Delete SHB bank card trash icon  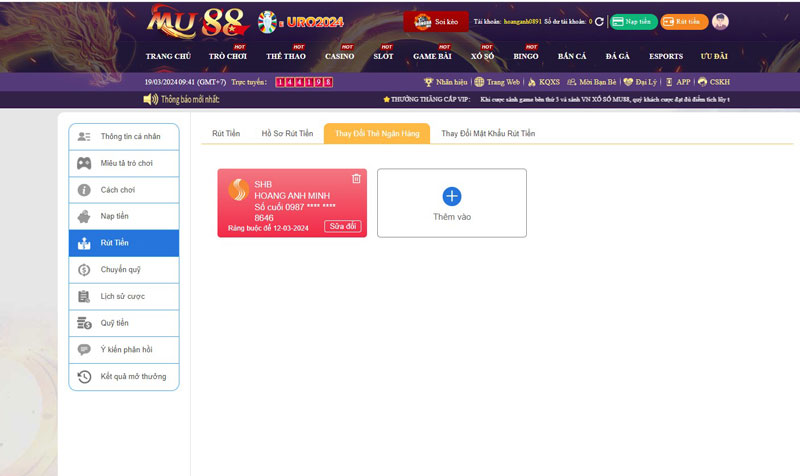[x=356, y=179]
